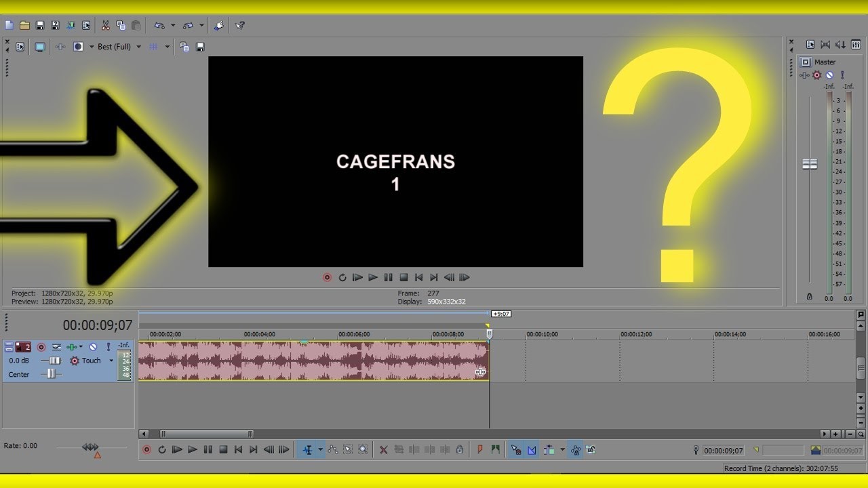Click the 00:00:09;07 cursor position field
Viewport: 868px width, 488px height.
pos(724,450)
